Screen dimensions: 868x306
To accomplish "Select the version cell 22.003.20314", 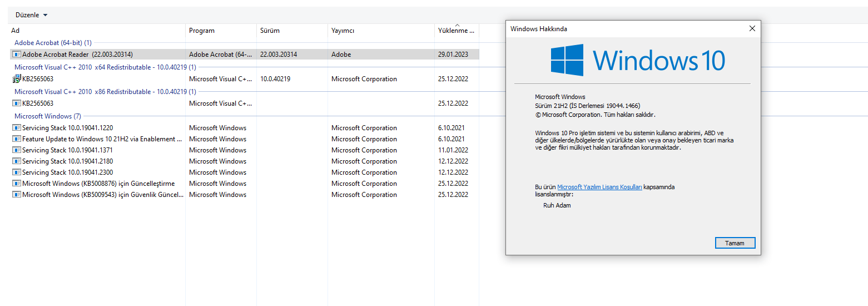I will [x=279, y=55].
